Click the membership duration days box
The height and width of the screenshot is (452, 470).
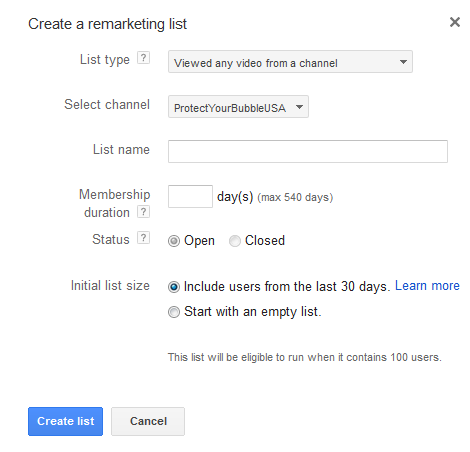click(190, 197)
